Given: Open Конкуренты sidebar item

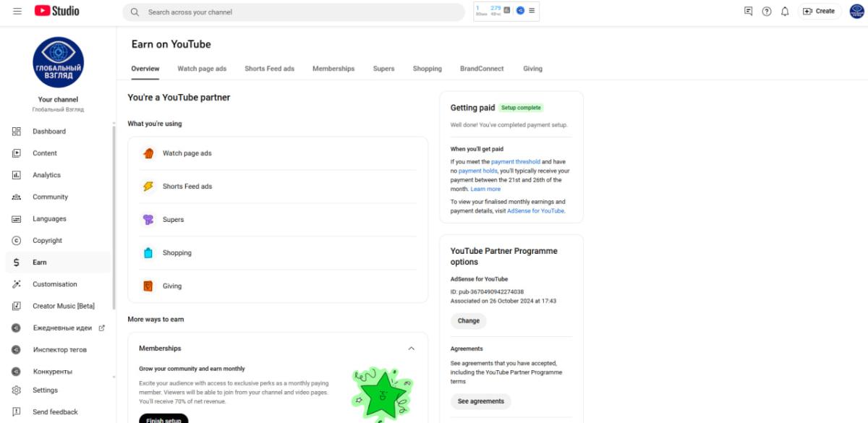Looking at the screenshot, I should click(58, 371).
